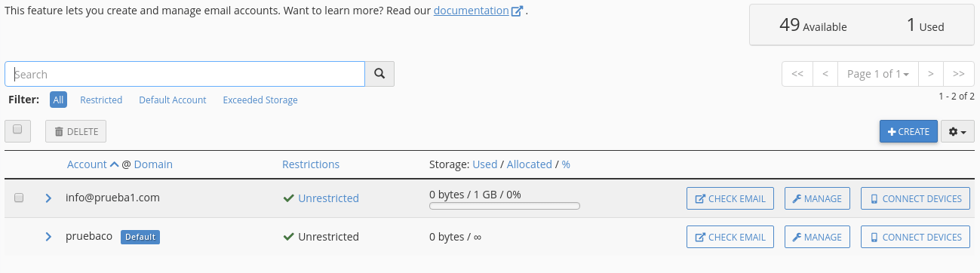Expand the info@prueba1.com account row
980x273 pixels.
48,198
